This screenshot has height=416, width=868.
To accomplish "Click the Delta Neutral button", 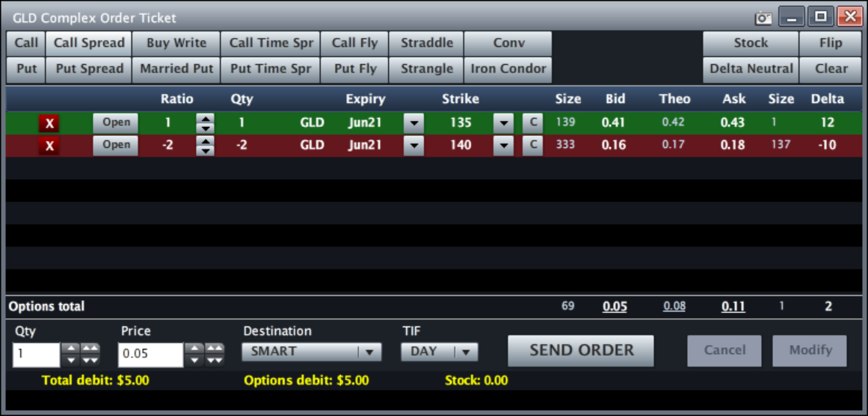I will [751, 69].
